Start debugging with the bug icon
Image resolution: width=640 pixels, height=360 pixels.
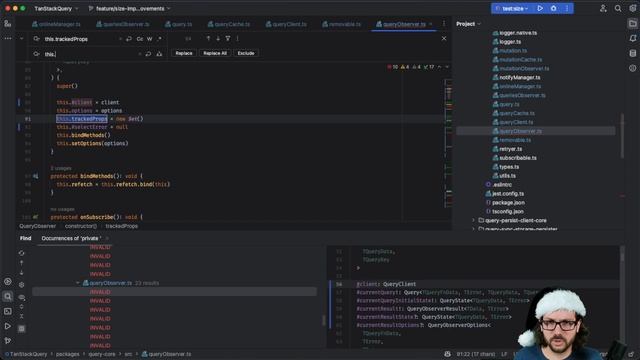(553, 8)
